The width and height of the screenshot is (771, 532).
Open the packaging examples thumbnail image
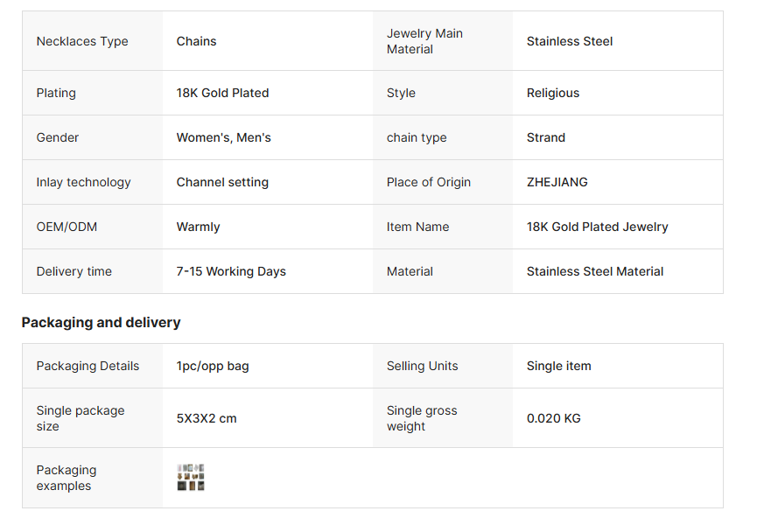coord(191,478)
